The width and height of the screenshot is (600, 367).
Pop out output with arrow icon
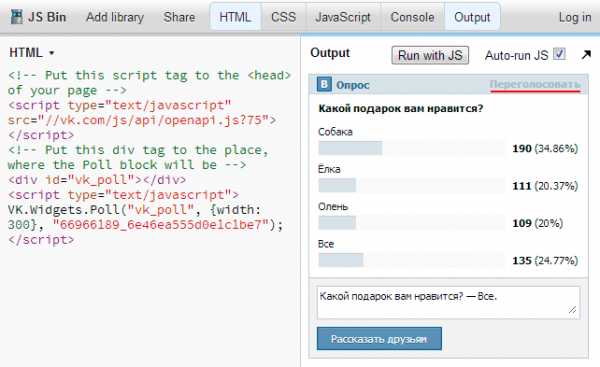pos(586,55)
